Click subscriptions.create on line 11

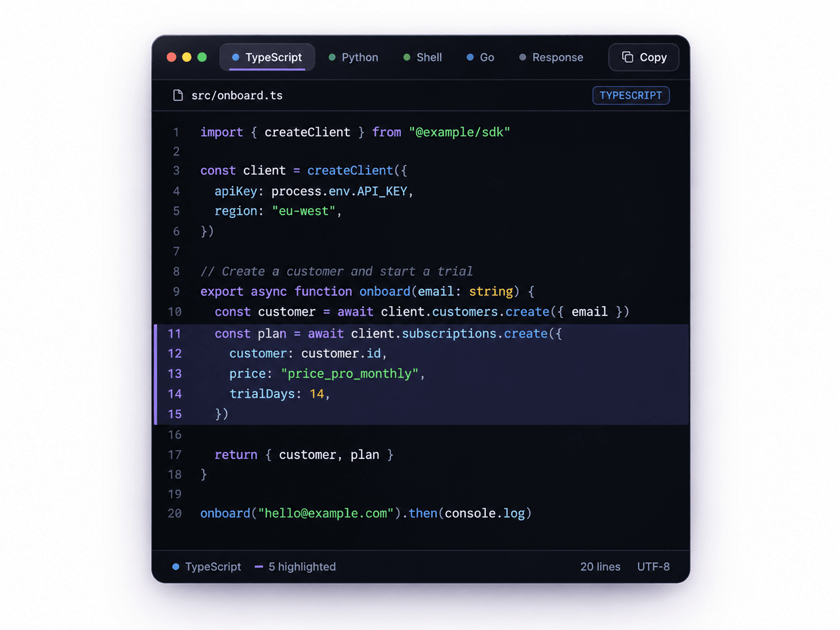click(475, 334)
